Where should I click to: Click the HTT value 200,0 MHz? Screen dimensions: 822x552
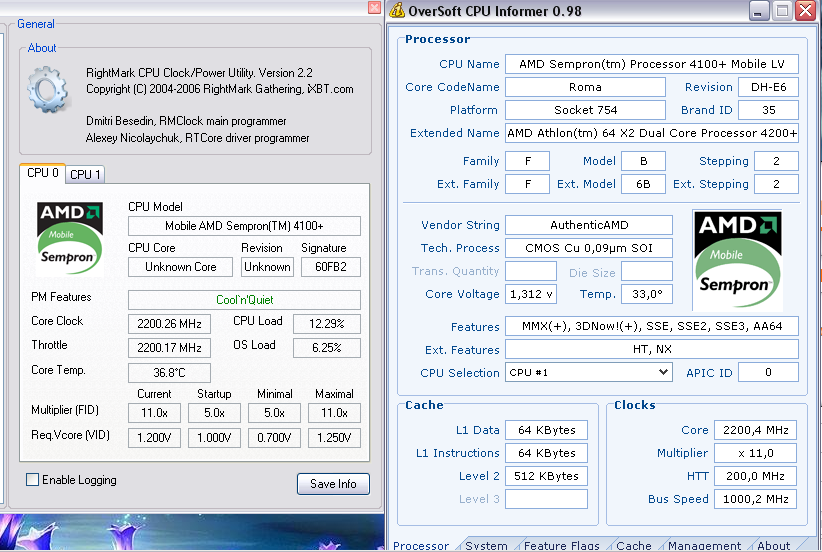[x=755, y=476]
